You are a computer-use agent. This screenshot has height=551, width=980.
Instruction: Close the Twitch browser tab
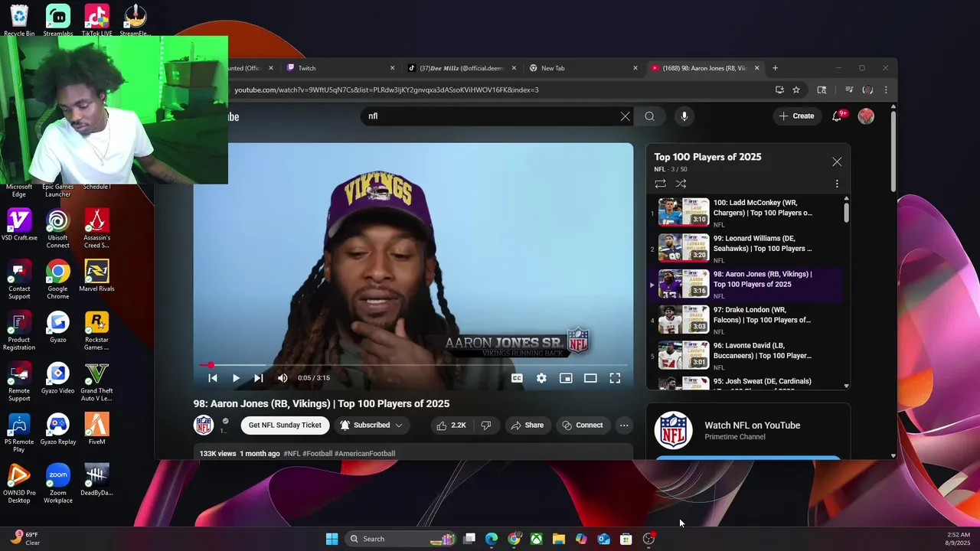click(x=393, y=68)
